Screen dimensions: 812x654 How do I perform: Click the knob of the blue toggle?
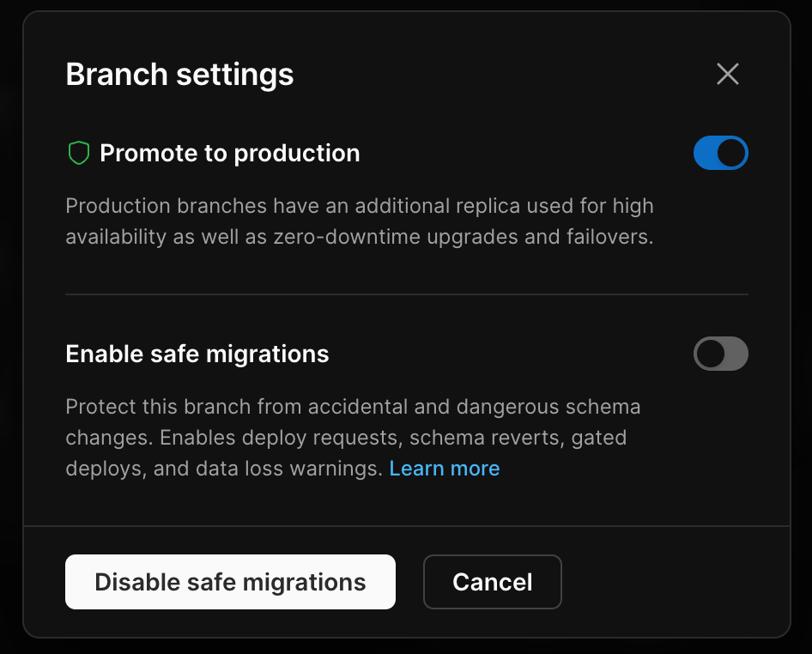pos(731,154)
